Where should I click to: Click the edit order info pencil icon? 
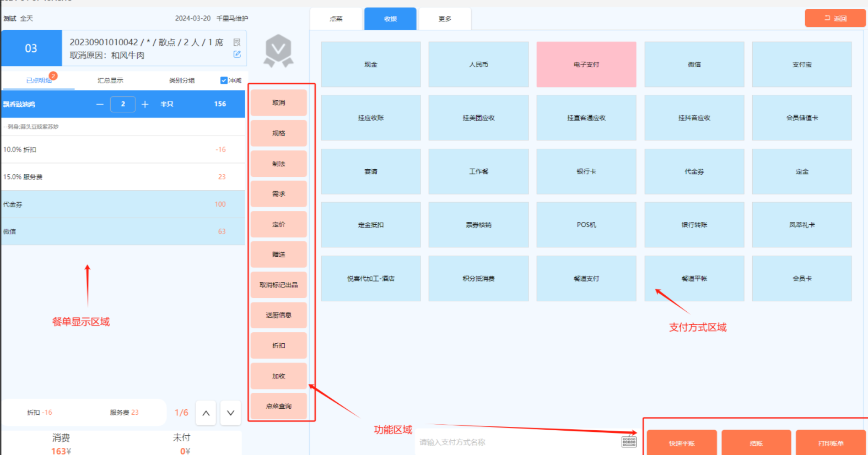coord(237,54)
